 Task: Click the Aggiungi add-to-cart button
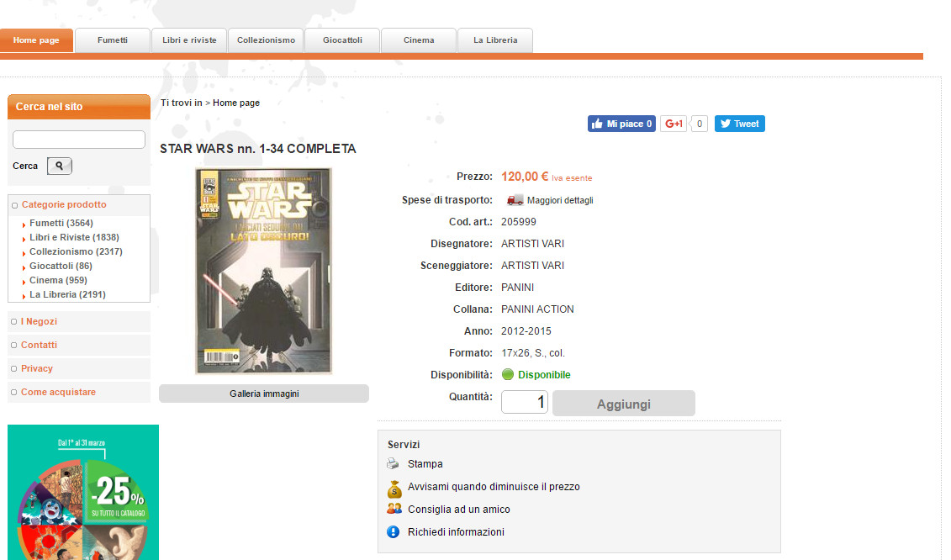(x=623, y=404)
